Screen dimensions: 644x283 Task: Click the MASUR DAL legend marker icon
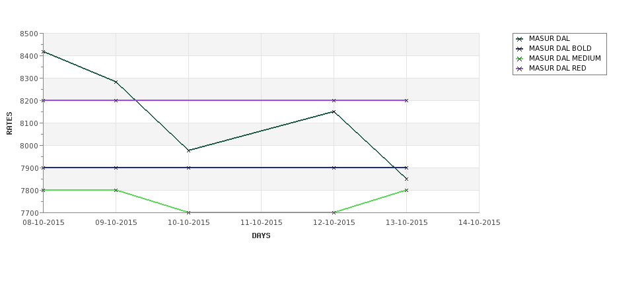pos(520,39)
